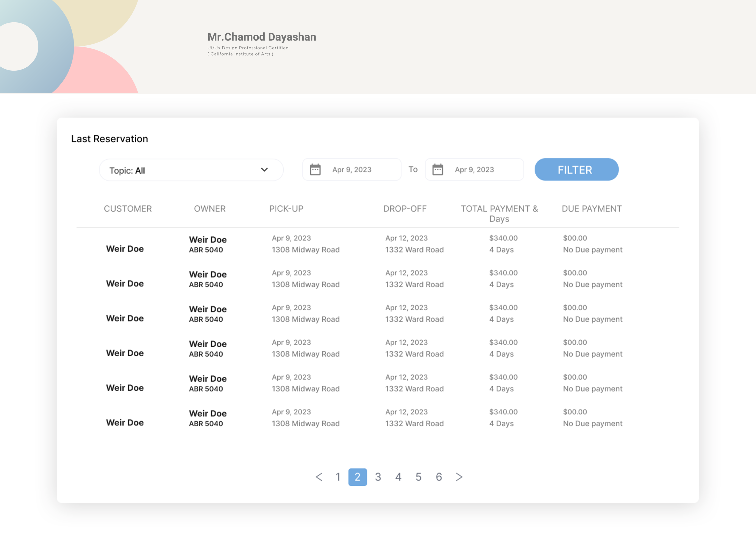Image resolution: width=756 pixels, height=534 pixels.
Task: Select customer Weir Doe in first row
Action: (125, 249)
